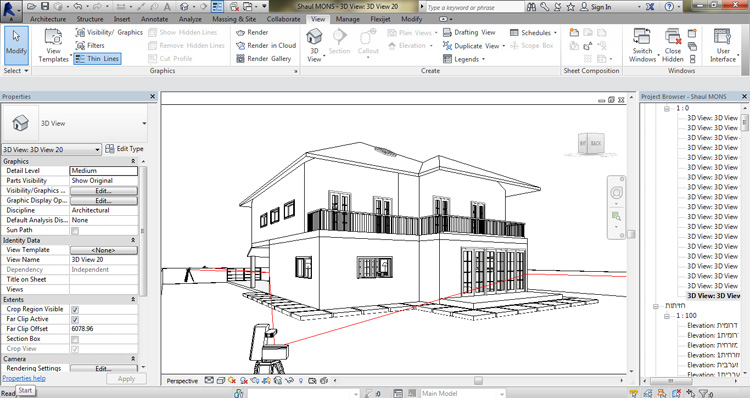The height and width of the screenshot is (398, 750).
Task: Click the drawing area horizontal scrollbar thumb
Action: (x=478, y=381)
